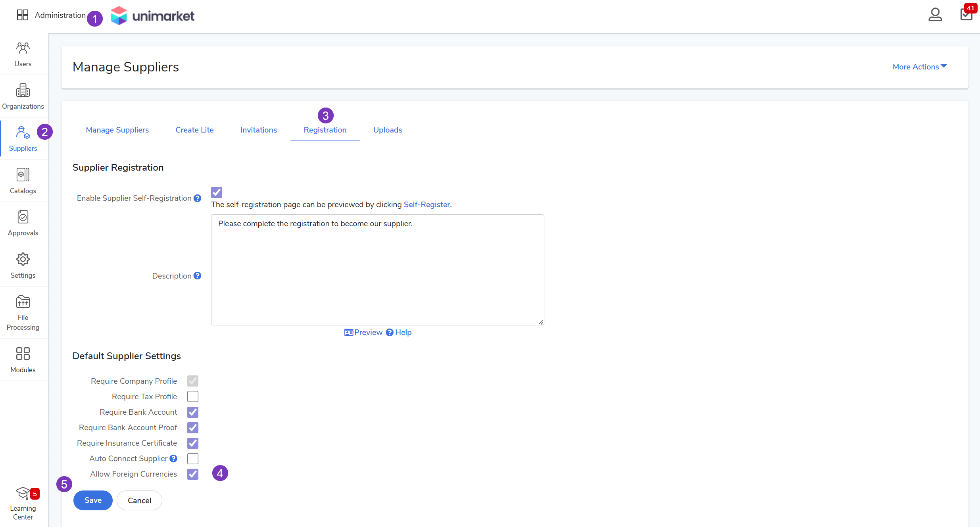
Task: Click the user profile icon
Action: 935,15
